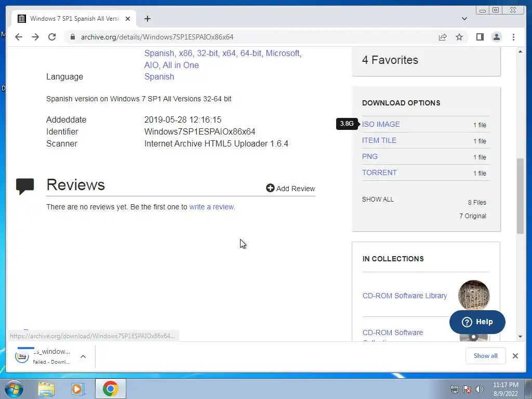
Task: Click the Reviews speech bubble icon
Action: pyautogui.click(x=25, y=187)
